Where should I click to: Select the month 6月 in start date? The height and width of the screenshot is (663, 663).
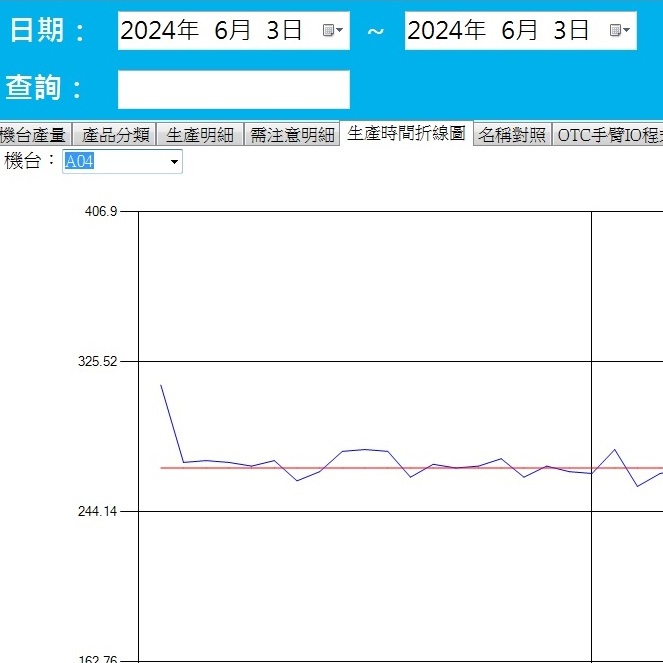pos(232,31)
